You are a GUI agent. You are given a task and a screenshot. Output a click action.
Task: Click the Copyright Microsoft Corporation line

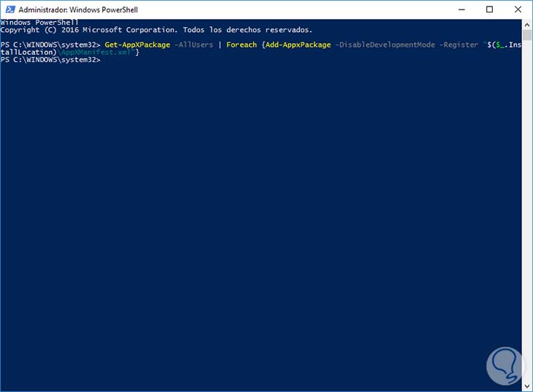click(x=156, y=30)
